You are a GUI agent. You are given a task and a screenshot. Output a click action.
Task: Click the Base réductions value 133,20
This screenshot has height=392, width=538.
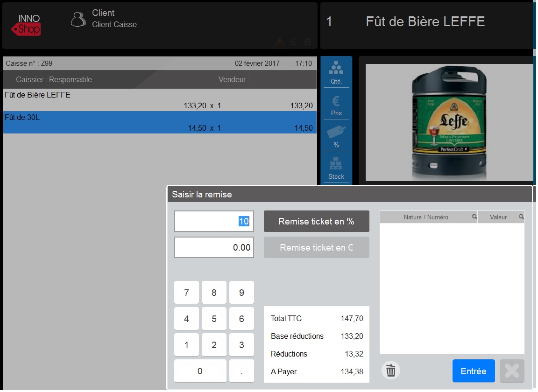tap(352, 336)
